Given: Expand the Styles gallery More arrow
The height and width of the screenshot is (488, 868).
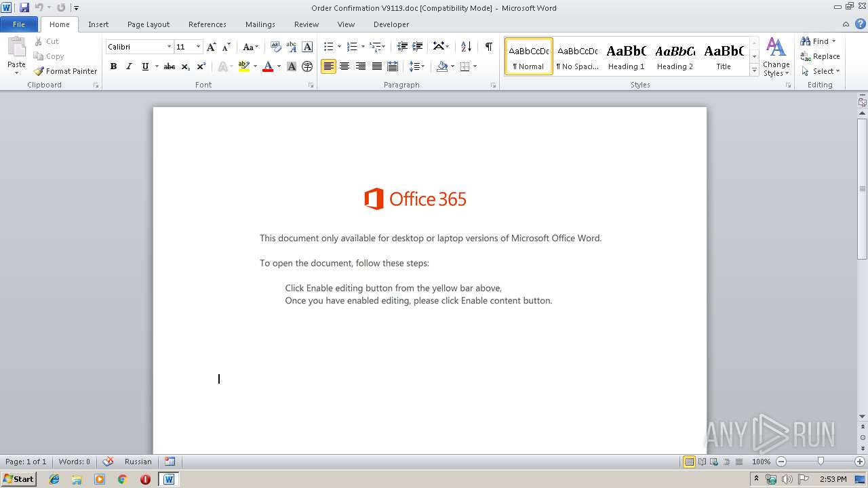Looking at the screenshot, I should click(x=755, y=70).
